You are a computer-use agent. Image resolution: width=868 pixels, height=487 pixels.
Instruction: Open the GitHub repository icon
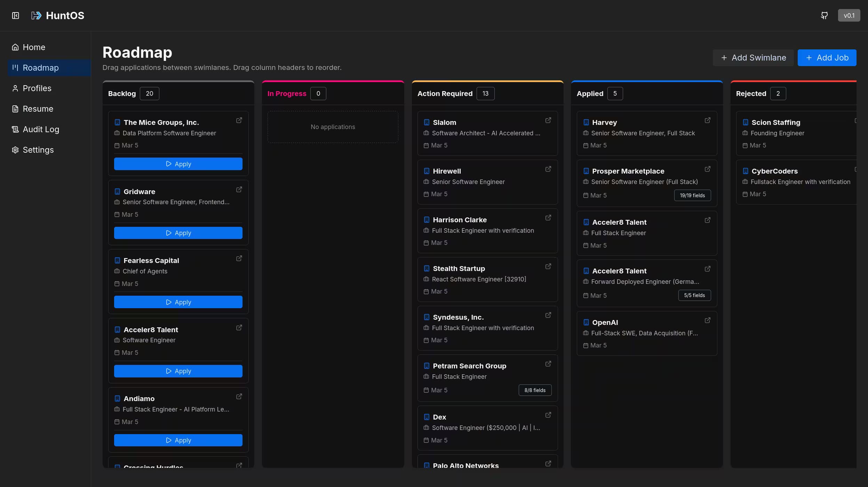824,15
